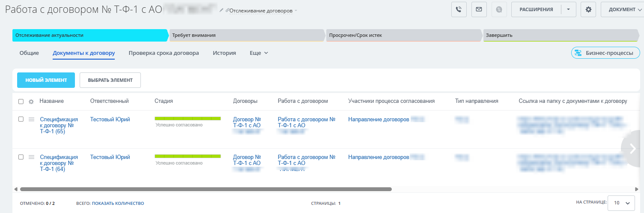
Task: Click the right arrow to scroll table
Action: click(633, 148)
